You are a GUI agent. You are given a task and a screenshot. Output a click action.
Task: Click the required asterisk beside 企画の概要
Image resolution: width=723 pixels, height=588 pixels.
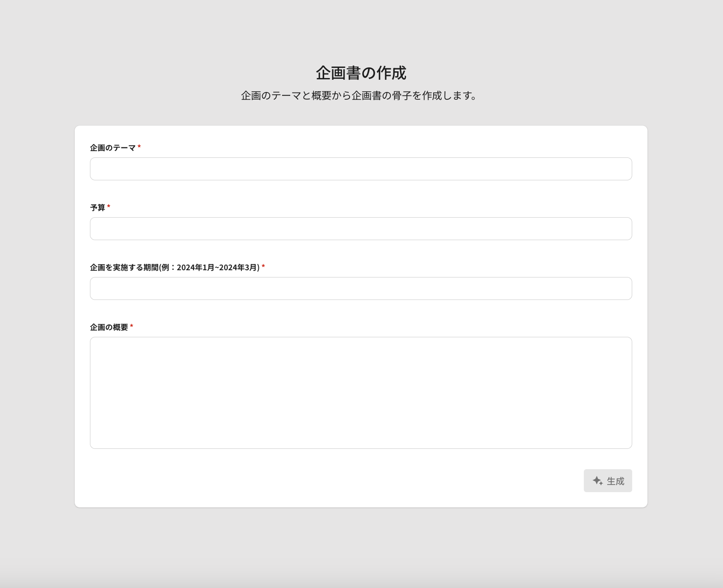point(132,326)
